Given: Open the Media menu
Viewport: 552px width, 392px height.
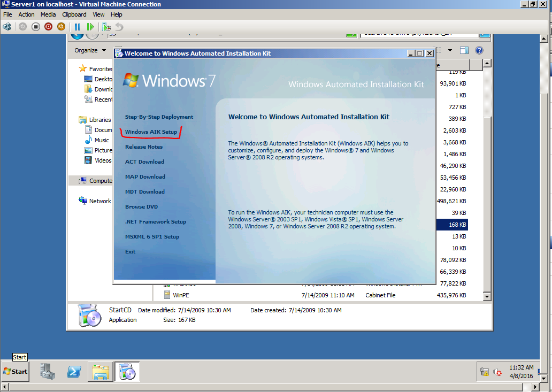Looking at the screenshot, I should tap(48, 14).
